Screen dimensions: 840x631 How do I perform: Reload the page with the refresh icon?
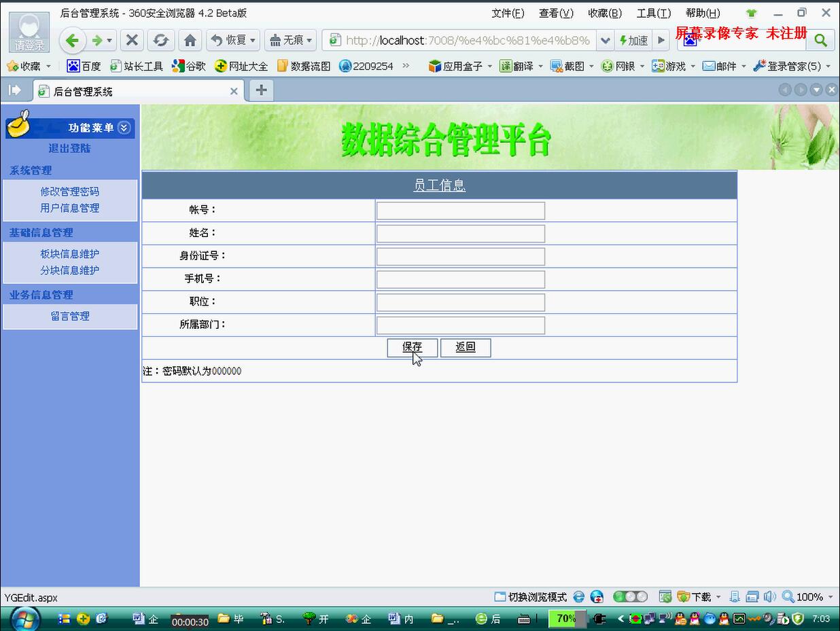160,41
